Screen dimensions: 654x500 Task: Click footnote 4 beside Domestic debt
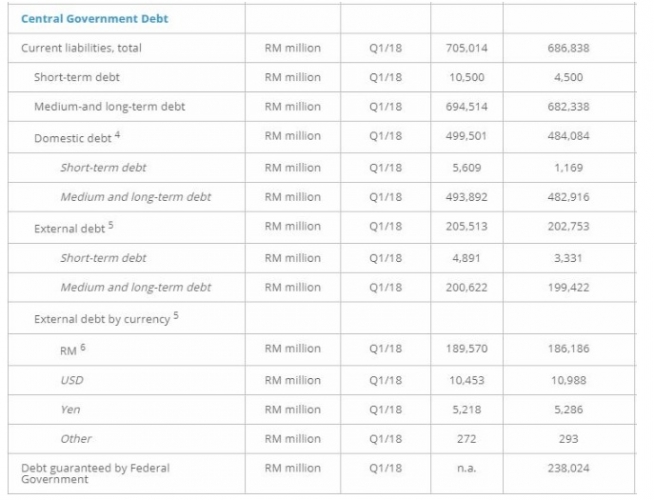coord(117,135)
